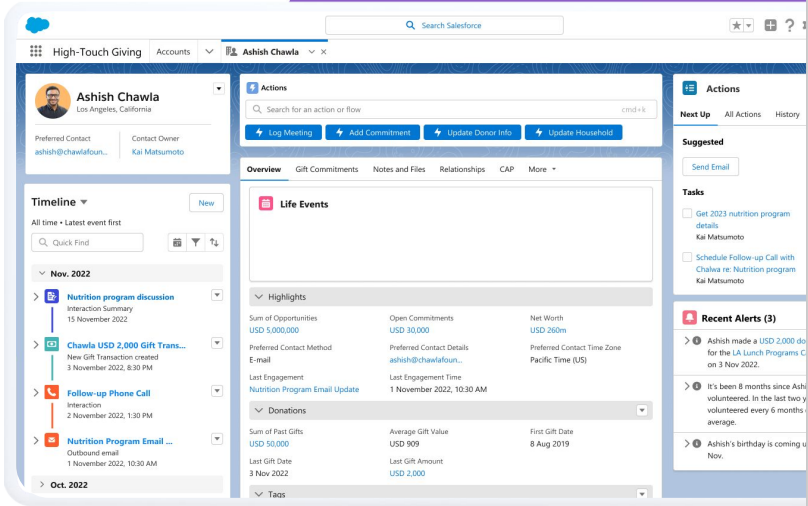
Task: Click the Nutrition program discussion event icon
Action: point(52,296)
